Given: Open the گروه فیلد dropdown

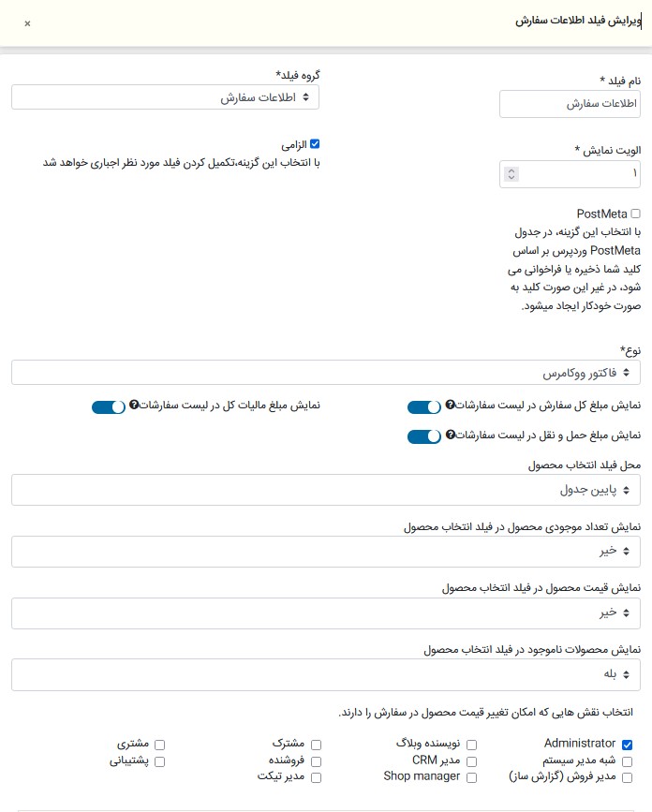Looking at the screenshot, I should [166, 97].
